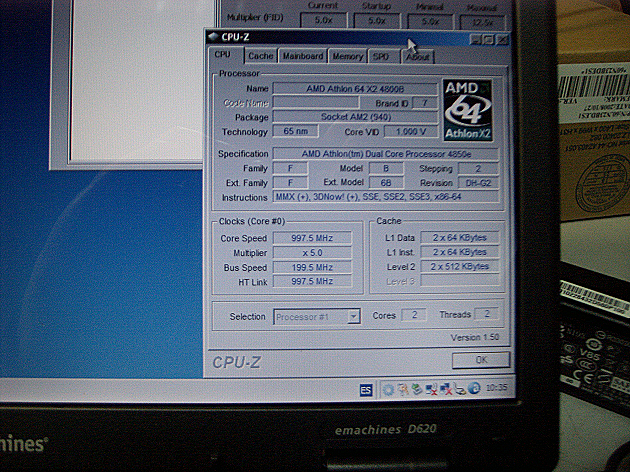The height and width of the screenshot is (472, 630).
Task: Click the L1 Data value 2 x 64 KBytes
Action: click(x=460, y=237)
